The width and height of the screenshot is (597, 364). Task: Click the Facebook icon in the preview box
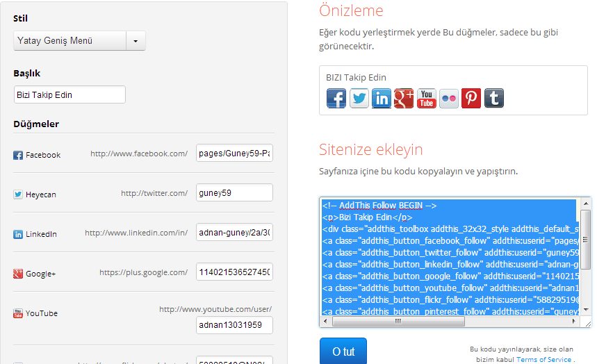[x=336, y=98]
